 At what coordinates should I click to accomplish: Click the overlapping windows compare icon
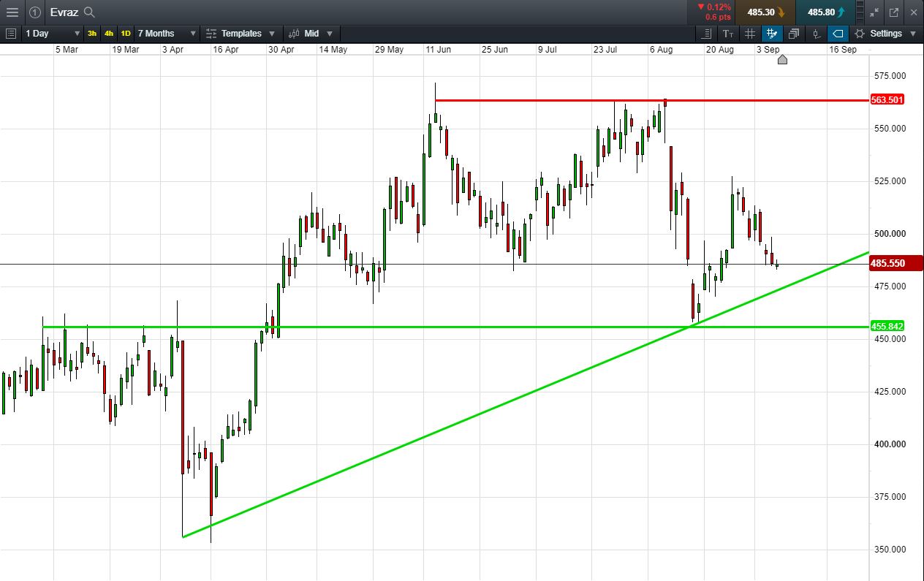point(794,34)
